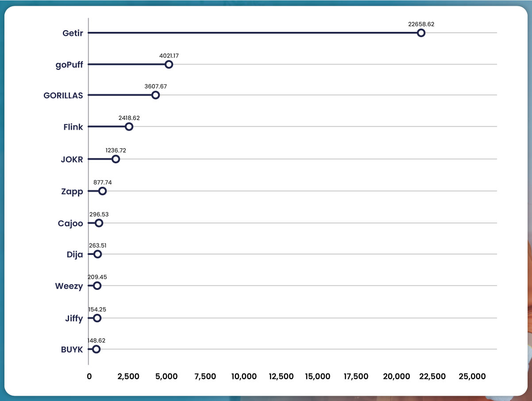Select the Getir category label
532x401 pixels.
tap(73, 33)
